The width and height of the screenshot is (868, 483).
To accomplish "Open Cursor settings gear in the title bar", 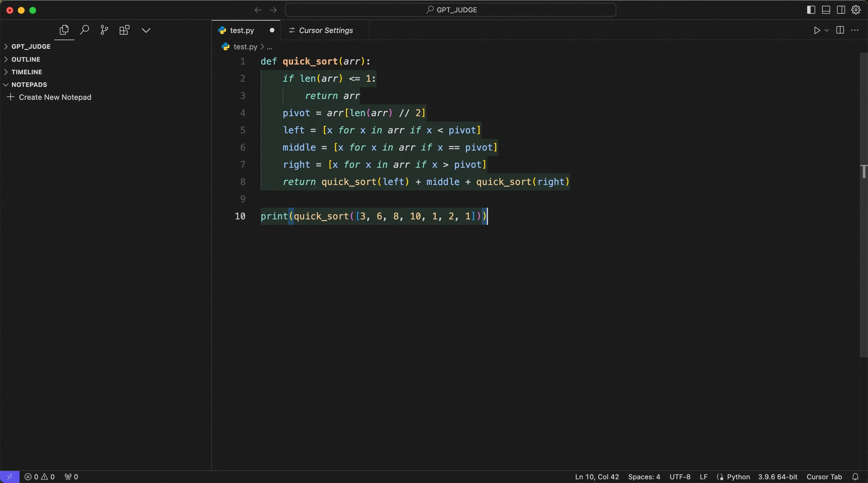I will click(856, 10).
